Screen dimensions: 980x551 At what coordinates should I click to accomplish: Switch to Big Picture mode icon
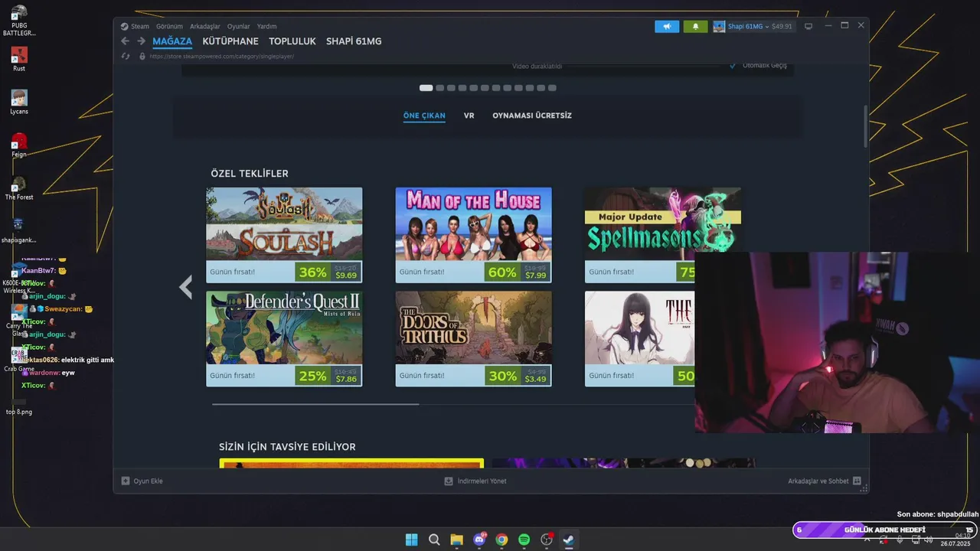coord(808,26)
